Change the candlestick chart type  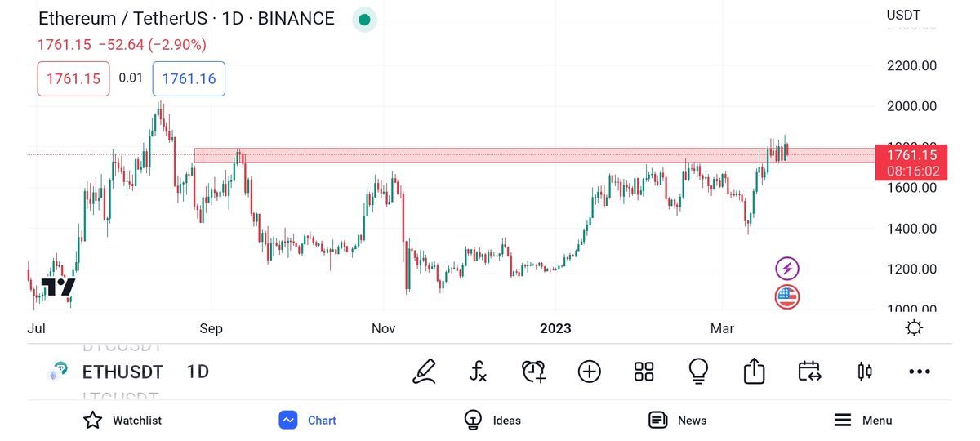(x=865, y=372)
